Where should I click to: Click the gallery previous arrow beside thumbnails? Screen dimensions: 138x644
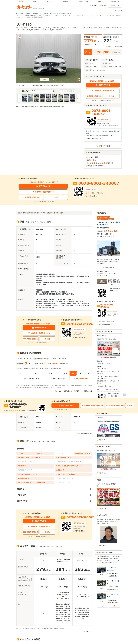tap(19, 98)
